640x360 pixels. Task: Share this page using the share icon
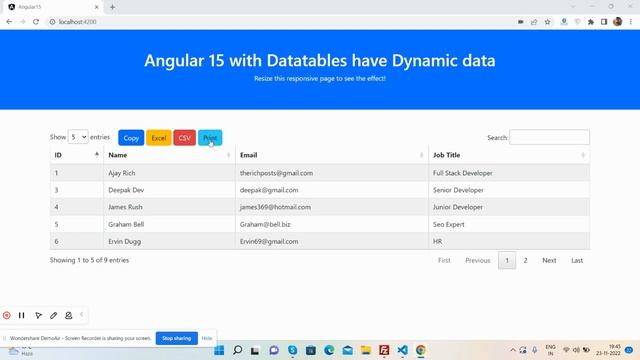pos(534,22)
